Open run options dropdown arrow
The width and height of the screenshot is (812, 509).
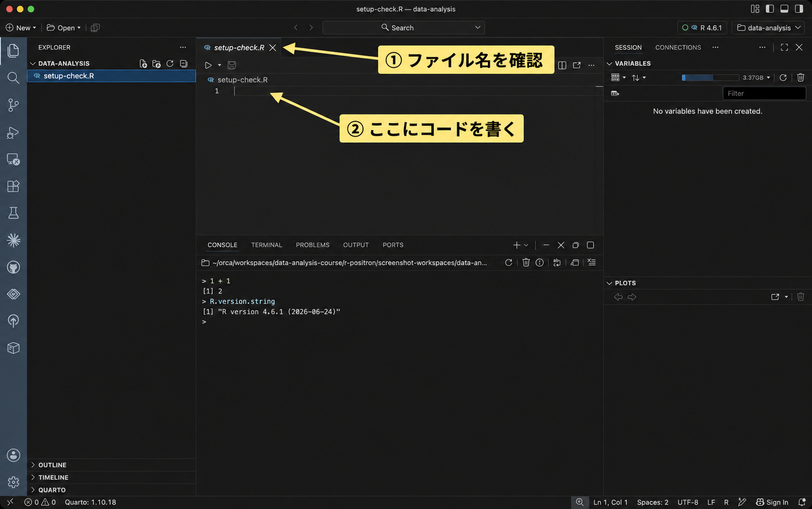(x=220, y=65)
